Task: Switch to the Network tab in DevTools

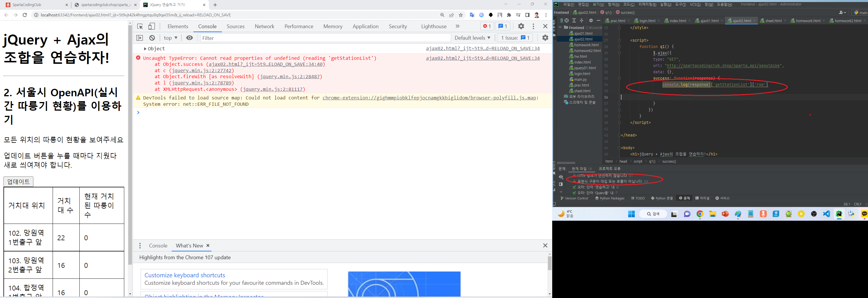Action: pyautogui.click(x=265, y=26)
